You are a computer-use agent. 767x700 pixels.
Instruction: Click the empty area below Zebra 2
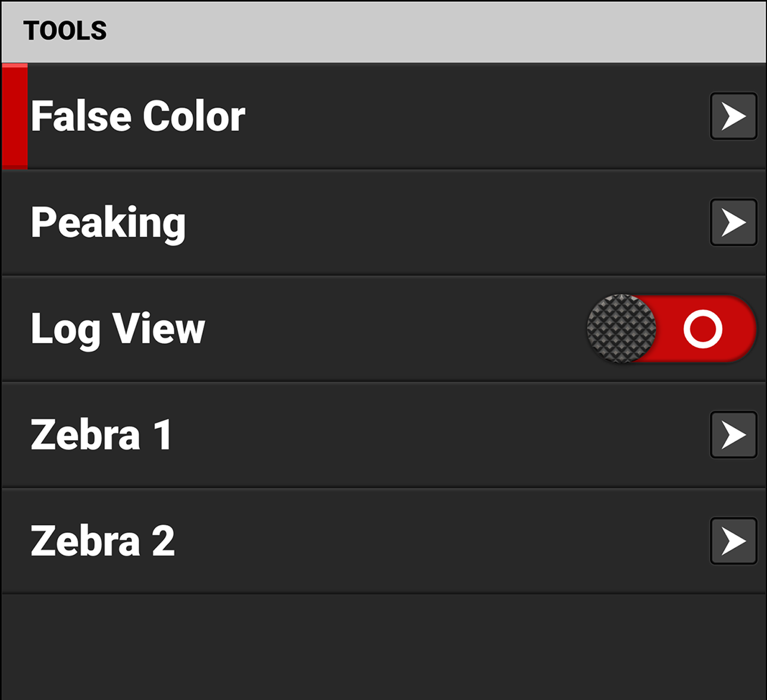pos(383,647)
